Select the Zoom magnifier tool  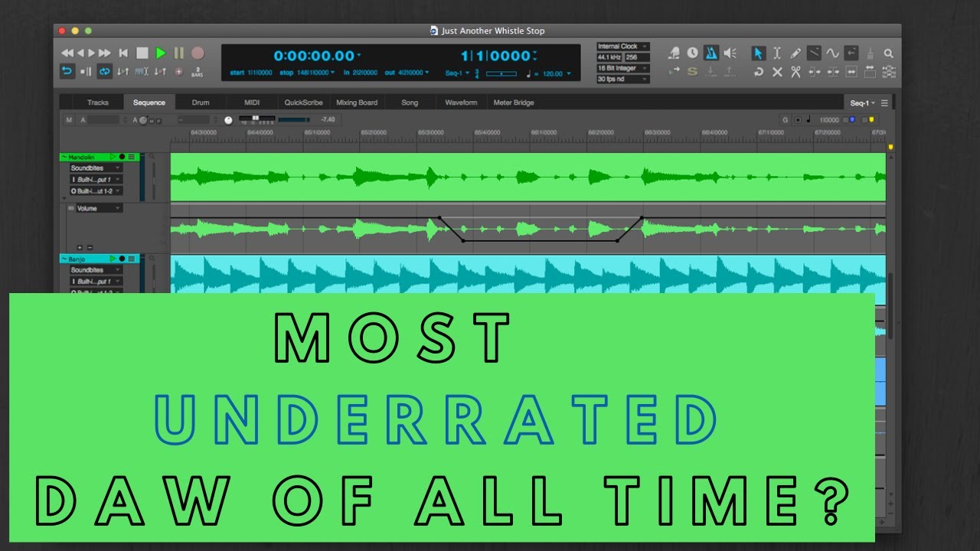click(x=889, y=53)
